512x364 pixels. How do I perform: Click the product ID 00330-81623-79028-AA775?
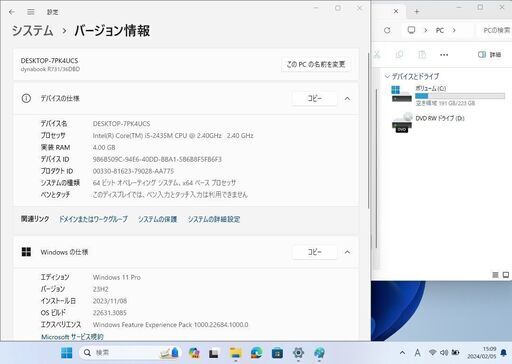click(133, 171)
